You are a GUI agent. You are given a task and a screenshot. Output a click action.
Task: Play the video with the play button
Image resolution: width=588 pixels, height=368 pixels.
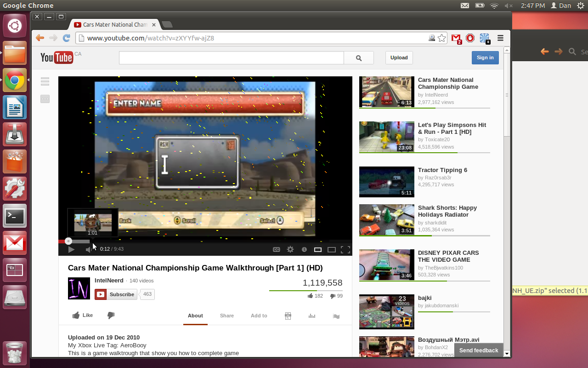click(71, 249)
